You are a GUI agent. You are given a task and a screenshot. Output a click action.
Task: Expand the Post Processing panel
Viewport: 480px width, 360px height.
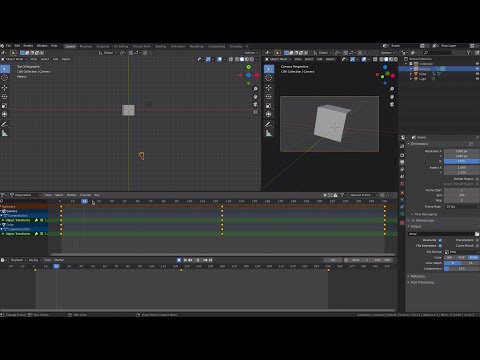coord(422,282)
